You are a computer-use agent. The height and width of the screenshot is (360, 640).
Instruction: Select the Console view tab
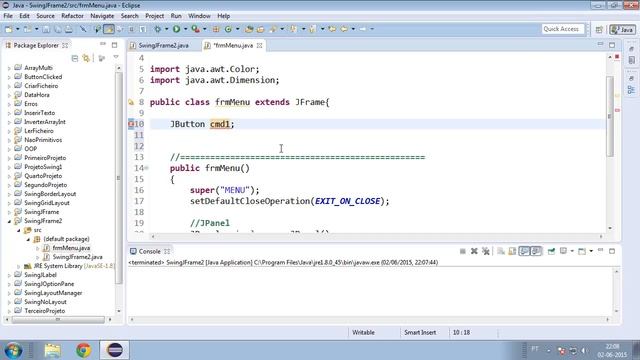click(149, 251)
